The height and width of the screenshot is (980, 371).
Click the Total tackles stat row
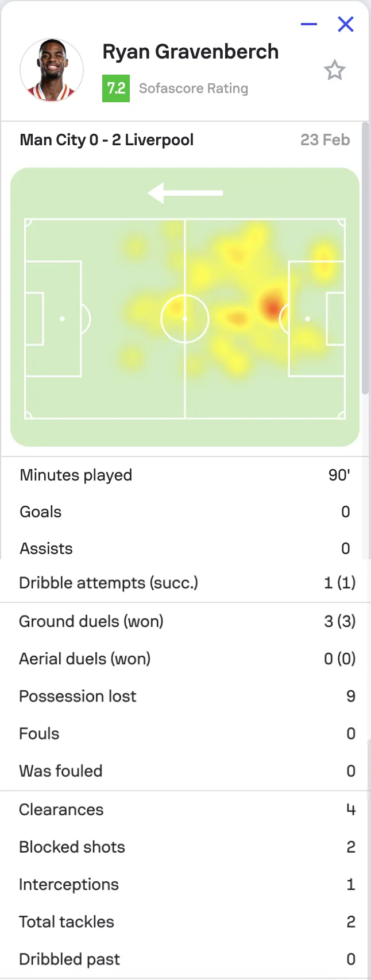(185, 921)
